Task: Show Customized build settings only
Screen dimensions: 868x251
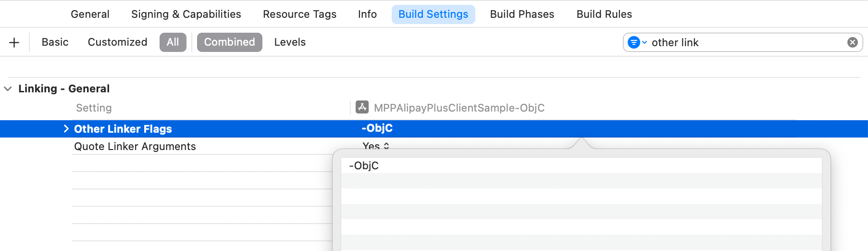Action: (x=117, y=42)
